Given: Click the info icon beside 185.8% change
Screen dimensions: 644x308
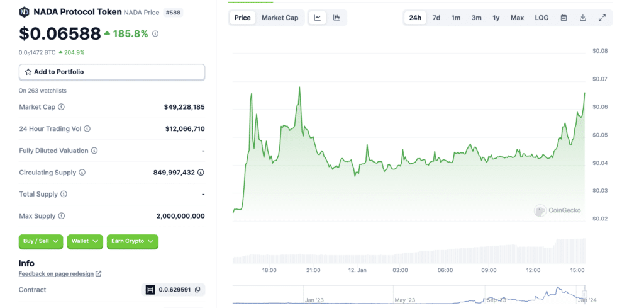Looking at the screenshot, I should 155,34.
